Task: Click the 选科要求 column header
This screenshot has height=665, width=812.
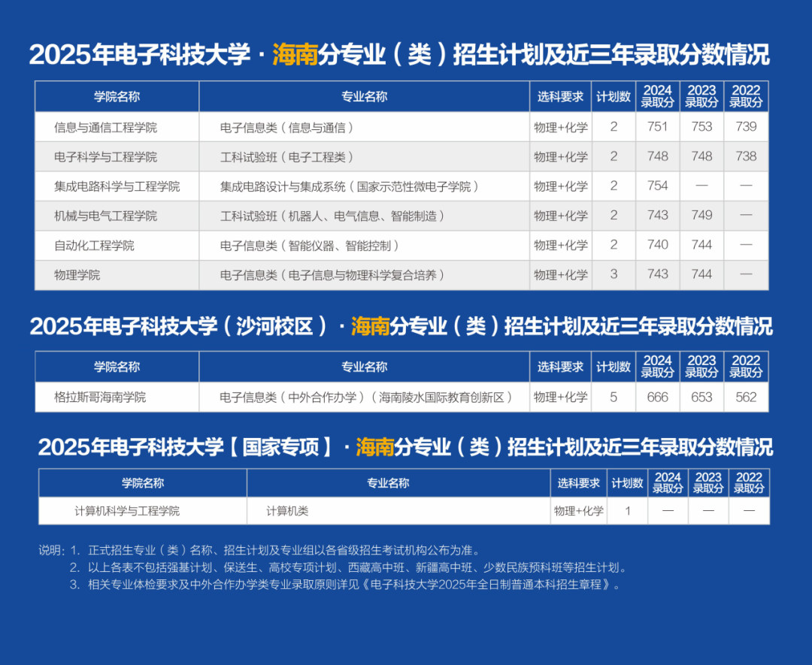Action: click(559, 96)
